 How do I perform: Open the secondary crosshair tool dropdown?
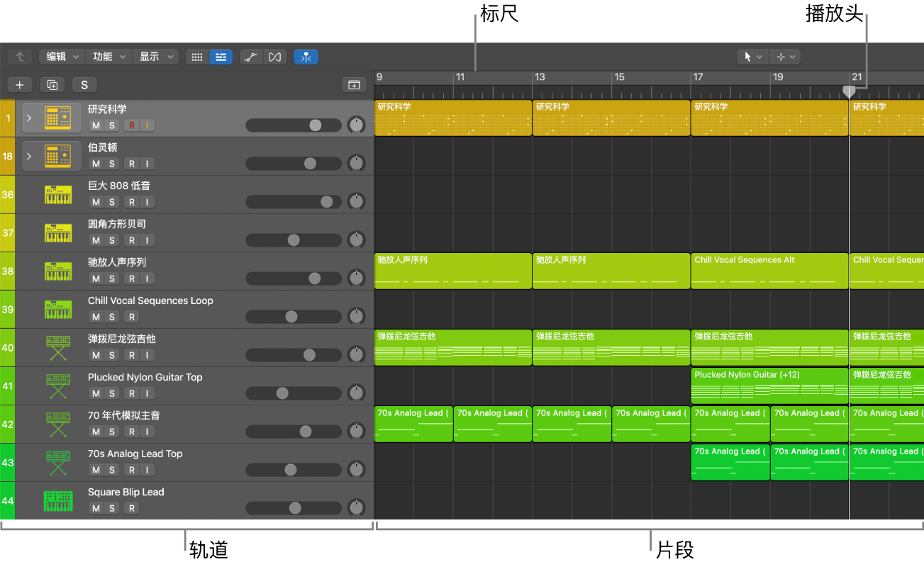pos(786,57)
